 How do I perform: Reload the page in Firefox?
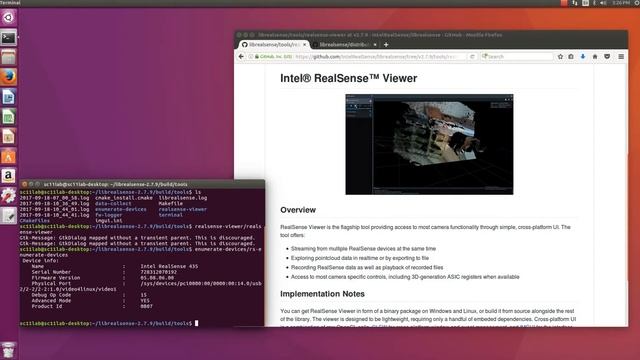pos(472,57)
